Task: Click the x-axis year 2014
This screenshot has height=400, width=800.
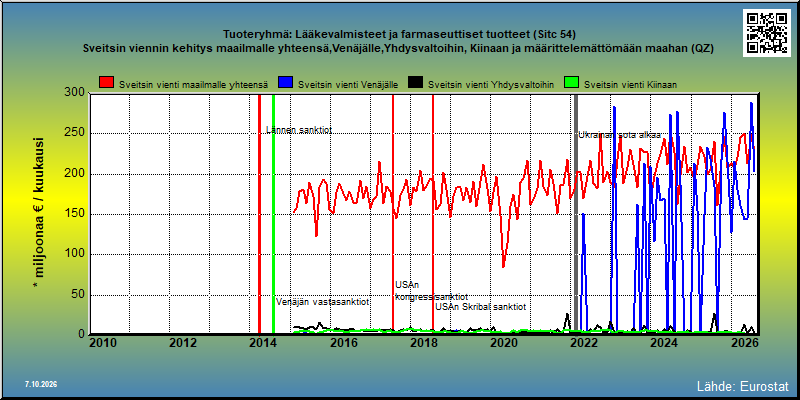Action: click(263, 342)
